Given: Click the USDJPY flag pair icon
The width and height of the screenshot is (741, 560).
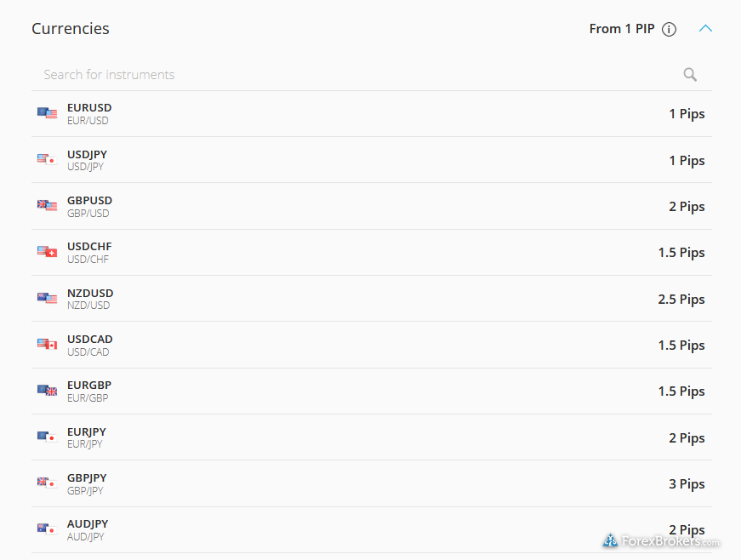Looking at the screenshot, I should (x=48, y=159).
